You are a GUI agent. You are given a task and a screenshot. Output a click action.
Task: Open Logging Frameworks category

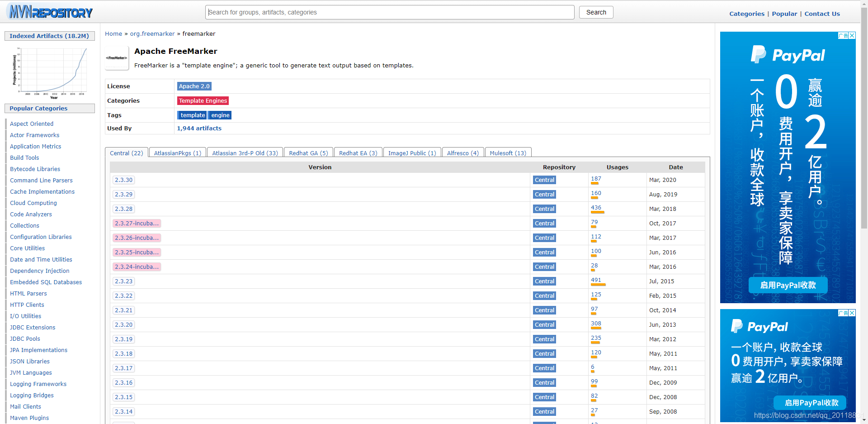click(38, 384)
